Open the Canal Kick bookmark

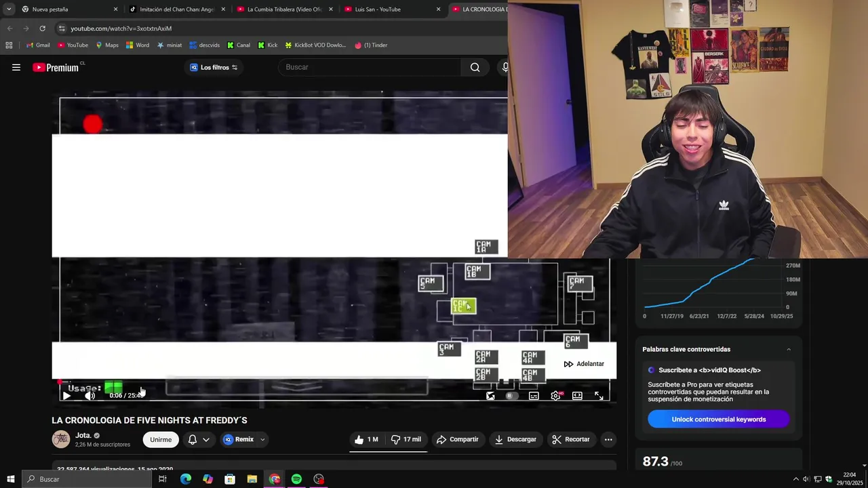coord(238,45)
